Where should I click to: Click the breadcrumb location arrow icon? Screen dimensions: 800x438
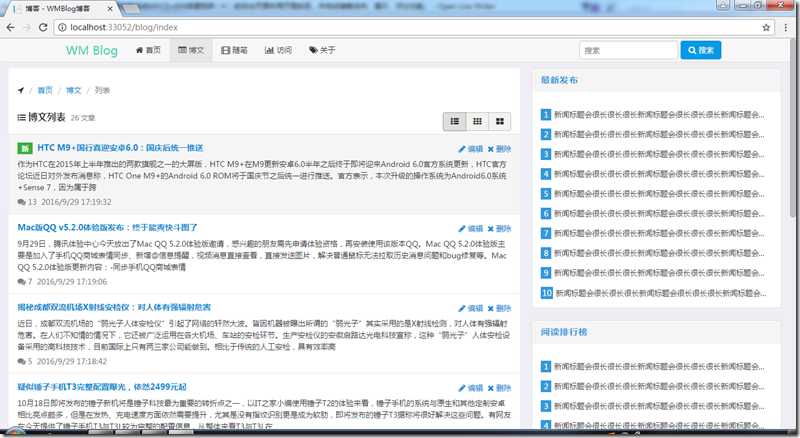(21, 90)
